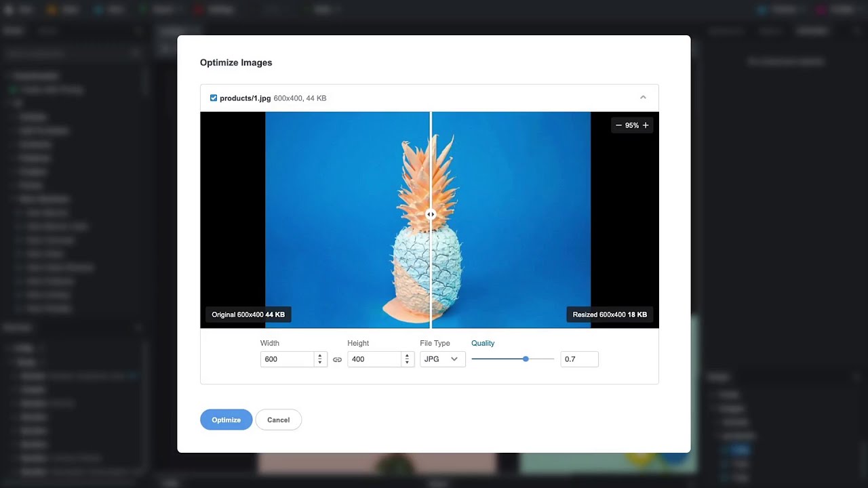Uncheck the products/1.jpg checkbox
868x488 pixels.
[213, 98]
